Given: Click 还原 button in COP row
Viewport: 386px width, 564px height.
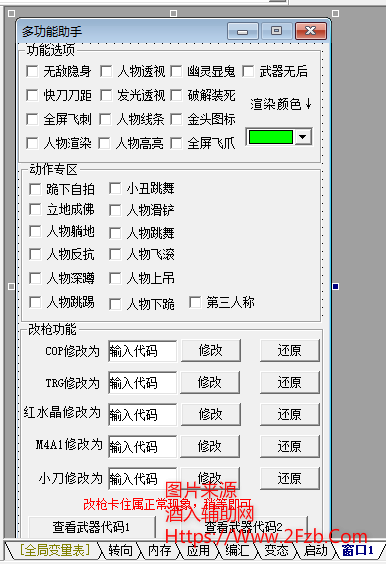Looking at the screenshot, I should (290, 350).
